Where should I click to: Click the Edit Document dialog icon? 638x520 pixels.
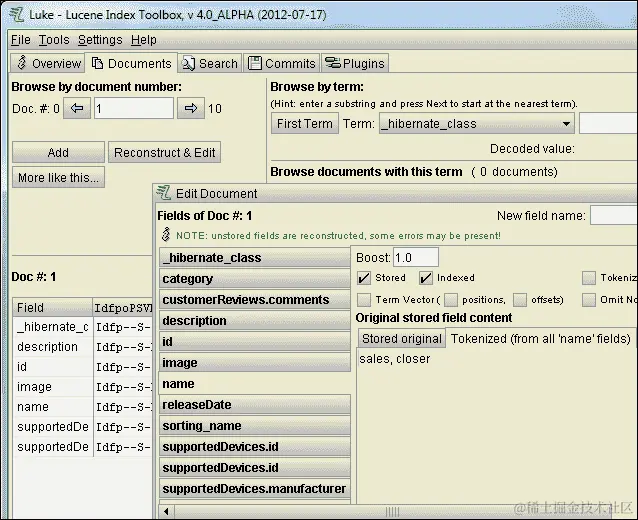(x=164, y=193)
